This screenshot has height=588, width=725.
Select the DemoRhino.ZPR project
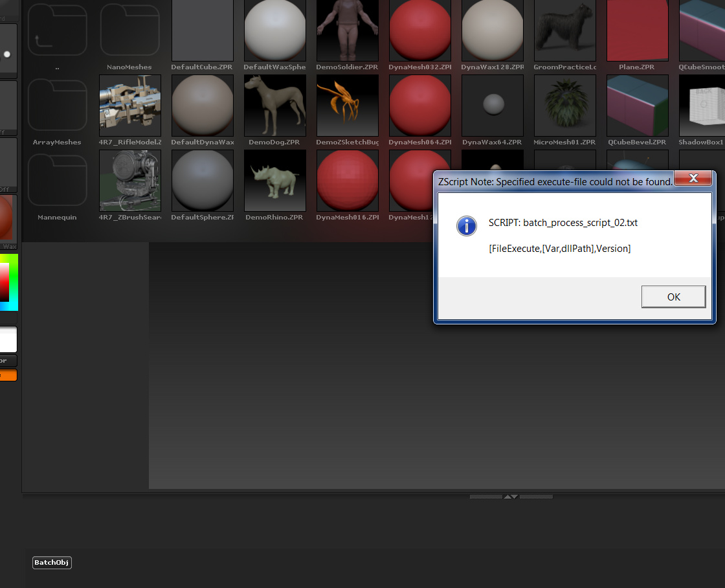click(275, 181)
